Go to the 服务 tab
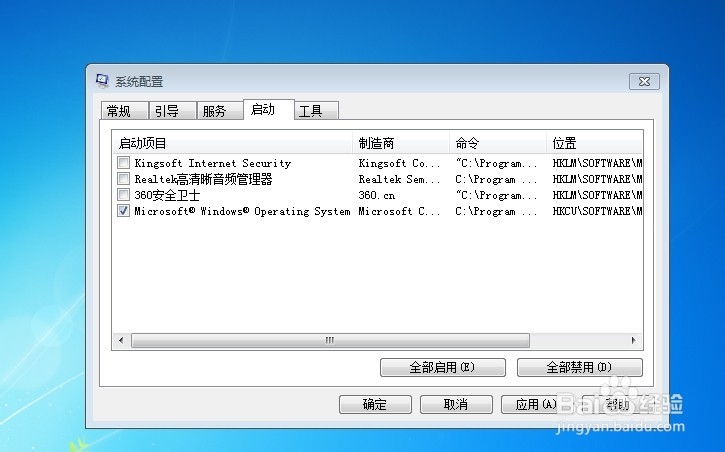 point(220,111)
